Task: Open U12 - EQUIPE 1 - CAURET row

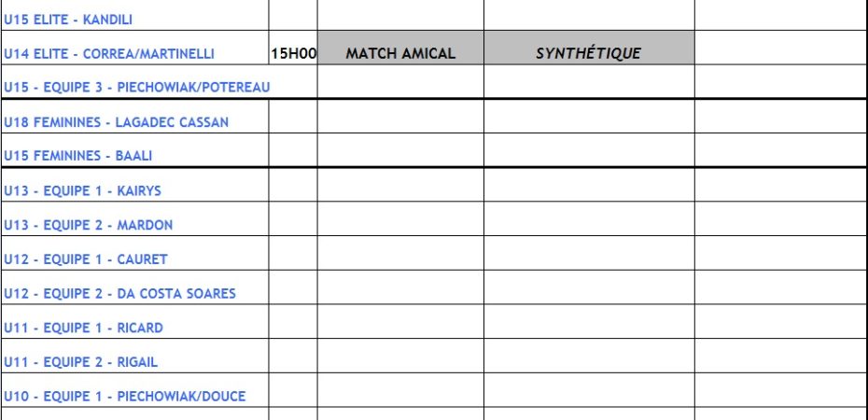Action: (x=85, y=259)
